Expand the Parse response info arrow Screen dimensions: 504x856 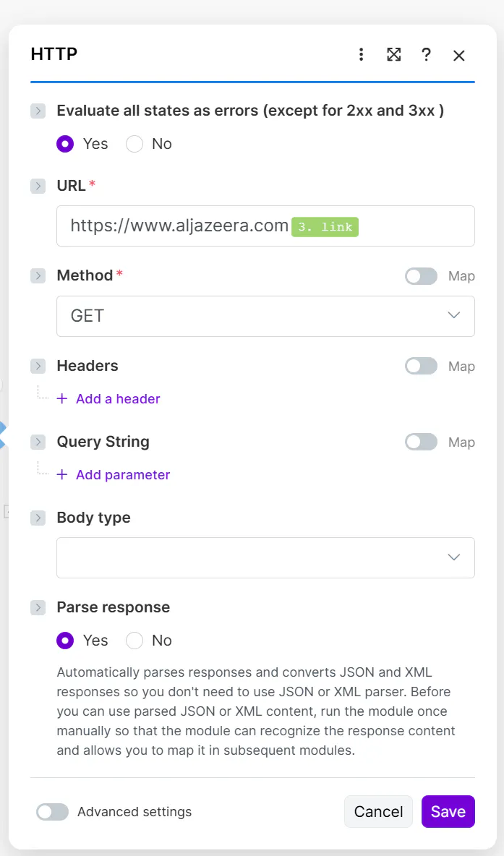pyautogui.click(x=38, y=608)
